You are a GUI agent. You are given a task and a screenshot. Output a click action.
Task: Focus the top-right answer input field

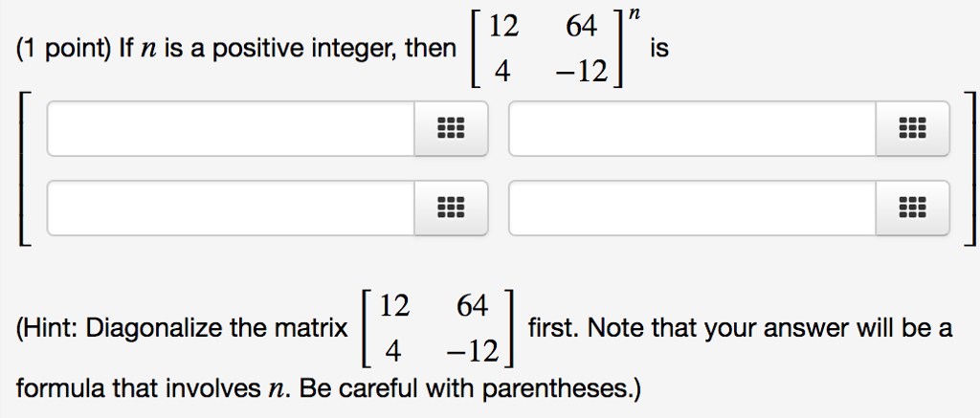tap(693, 129)
